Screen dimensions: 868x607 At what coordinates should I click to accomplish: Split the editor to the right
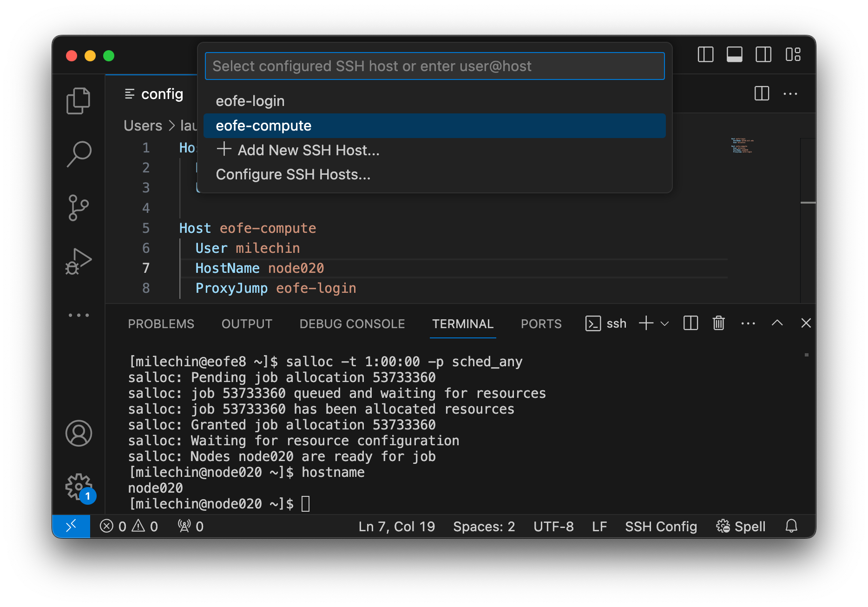pos(762,93)
